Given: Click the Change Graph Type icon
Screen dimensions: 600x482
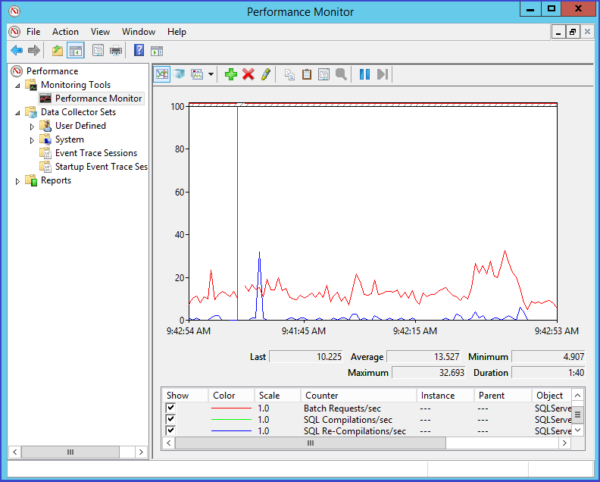Looking at the screenshot, I should (197, 74).
